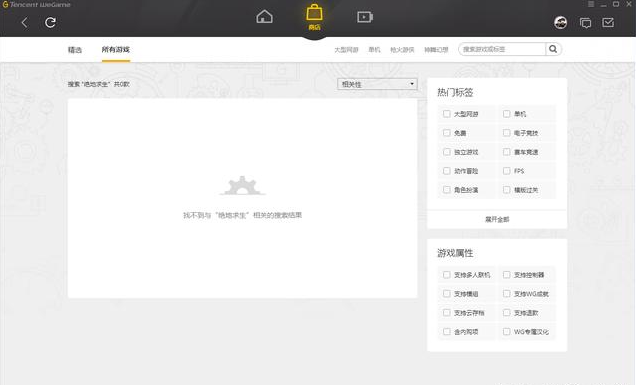This screenshot has height=385, width=636.
Task: Click the 热门标签 panel heading
Action: (x=455, y=92)
